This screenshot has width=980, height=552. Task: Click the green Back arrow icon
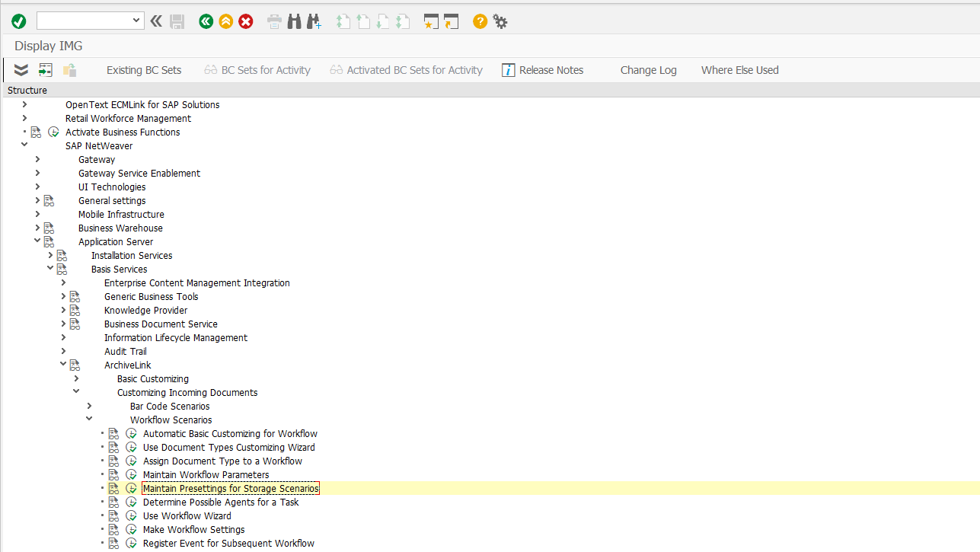pyautogui.click(x=206, y=21)
